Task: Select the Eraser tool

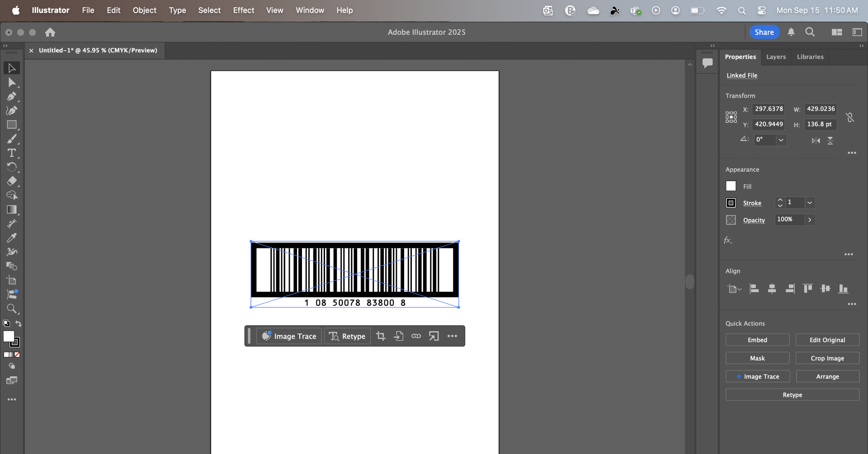Action: coord(12,181)
